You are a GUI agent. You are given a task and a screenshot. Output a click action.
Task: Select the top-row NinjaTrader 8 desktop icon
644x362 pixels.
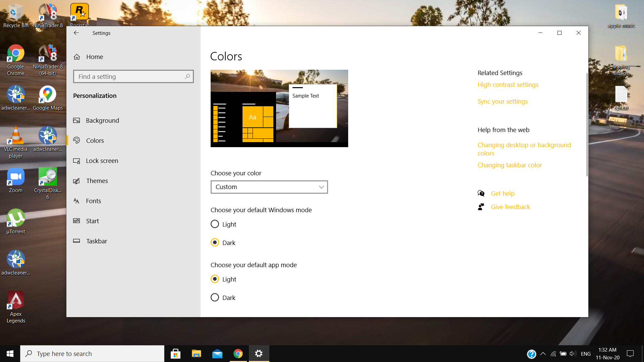[48, 16]
